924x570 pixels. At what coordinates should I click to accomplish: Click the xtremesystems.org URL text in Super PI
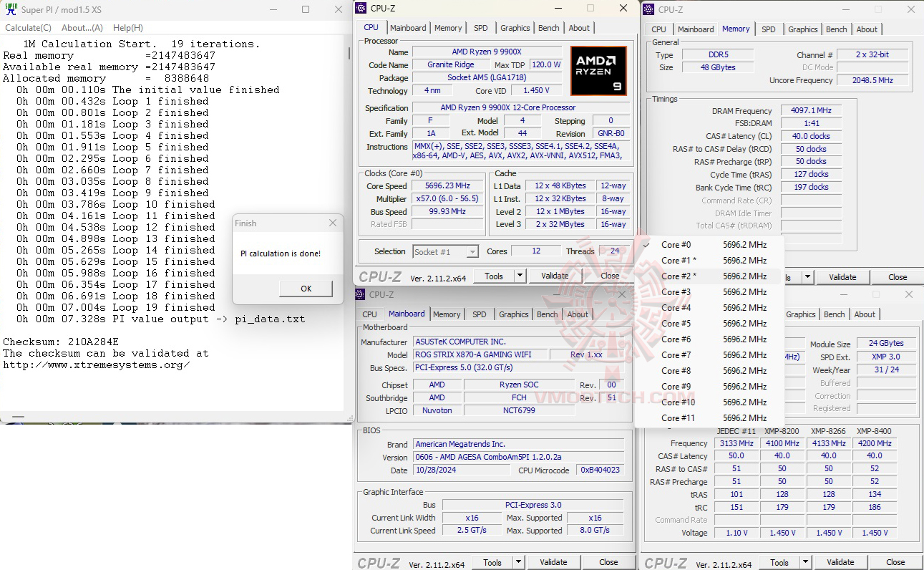click(97, 364)
